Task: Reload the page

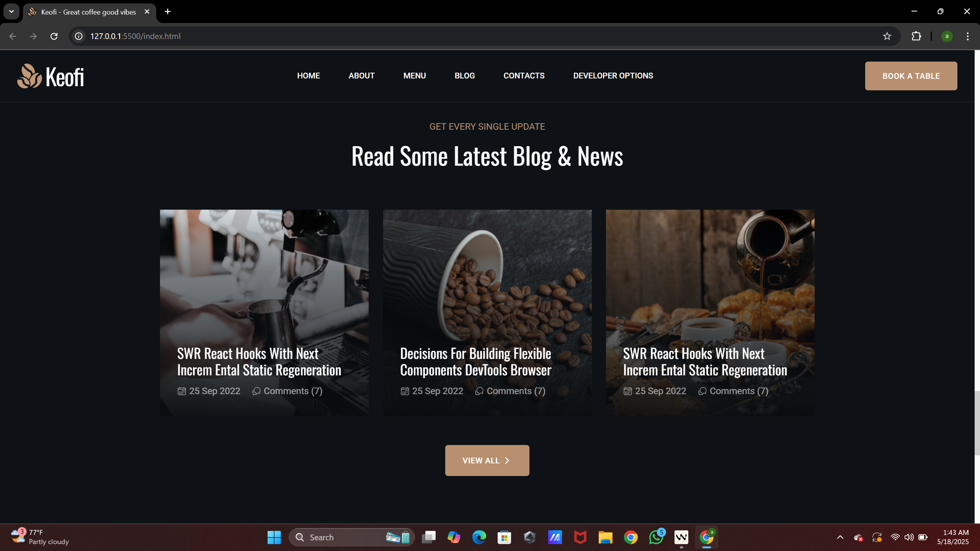Action: [54, 36]
